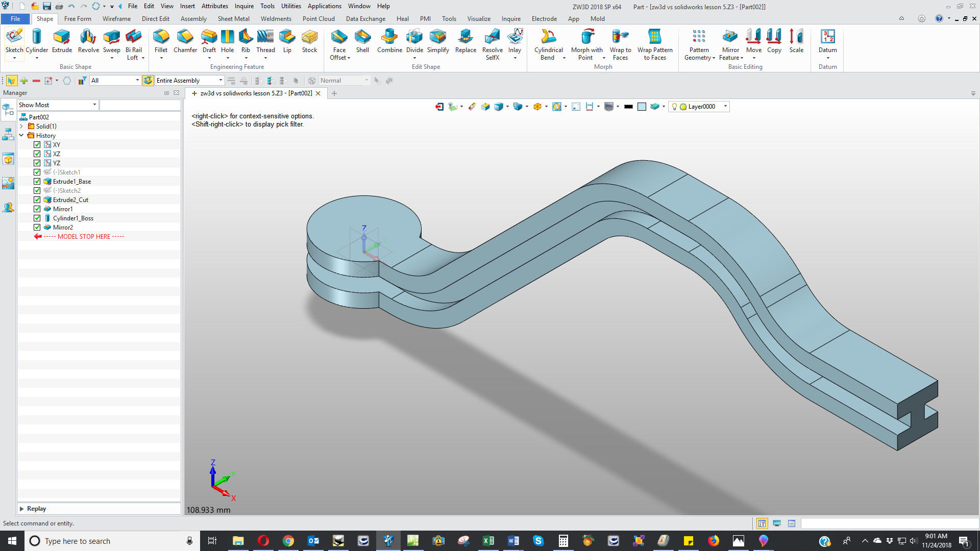This screenshot has width=980, height=551.
Task: Start Cylindrical Bend morph tool
Action: click(x=548, y=44)
